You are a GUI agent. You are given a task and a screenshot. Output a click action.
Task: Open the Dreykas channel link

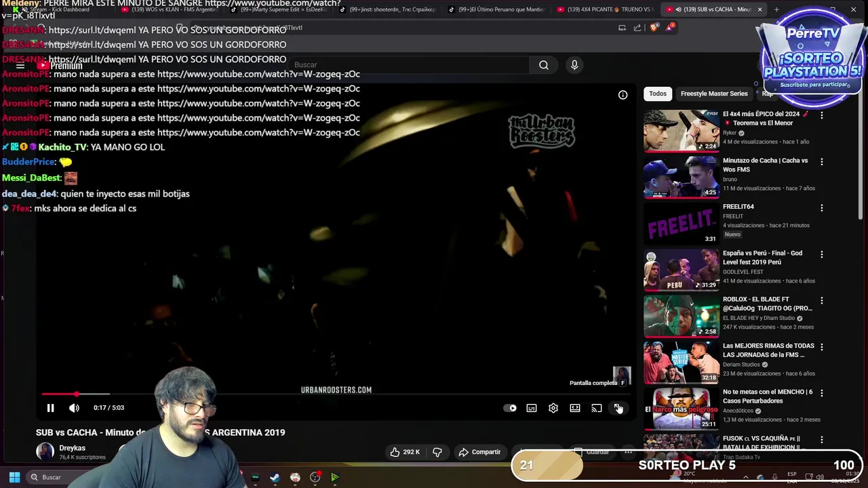tap(73, 448)
